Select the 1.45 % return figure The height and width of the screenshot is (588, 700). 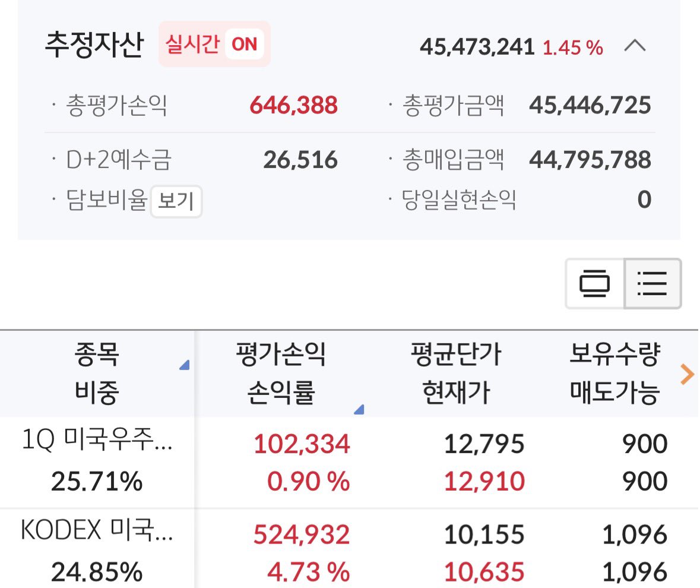coord(573,48)
